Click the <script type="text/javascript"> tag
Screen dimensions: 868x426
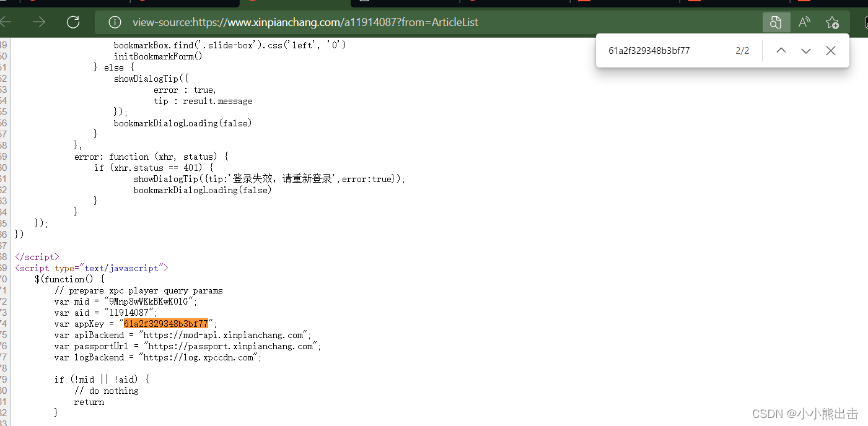pos(92,268)
